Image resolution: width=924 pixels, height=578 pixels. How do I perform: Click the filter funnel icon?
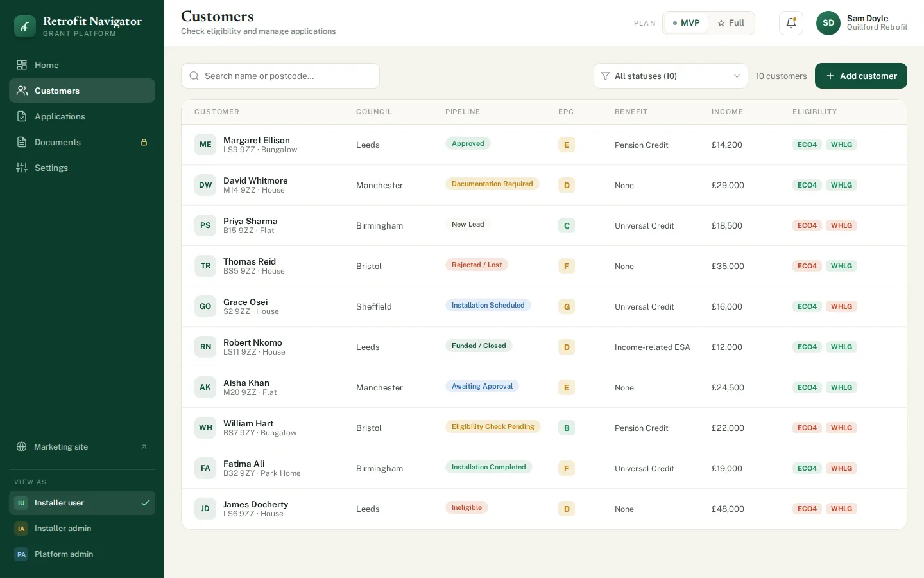pos(605,76)
